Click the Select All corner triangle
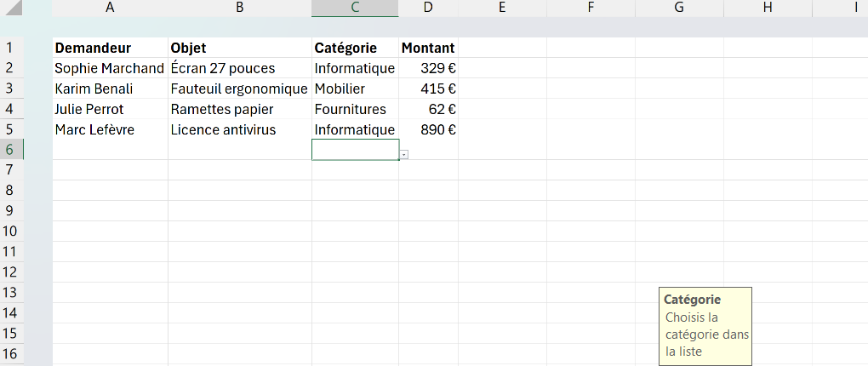Image resolution: width=868 pixels, height=366 pixels. click(12, 8)
